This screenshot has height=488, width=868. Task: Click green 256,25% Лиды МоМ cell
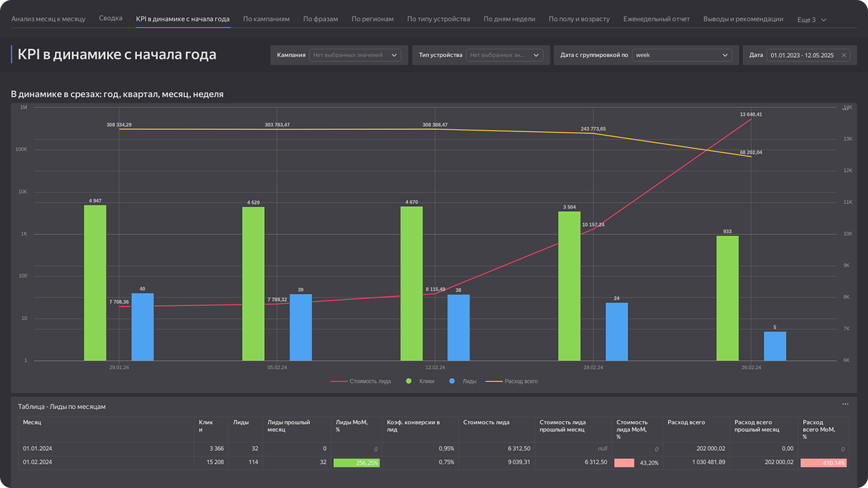point(356,462)
